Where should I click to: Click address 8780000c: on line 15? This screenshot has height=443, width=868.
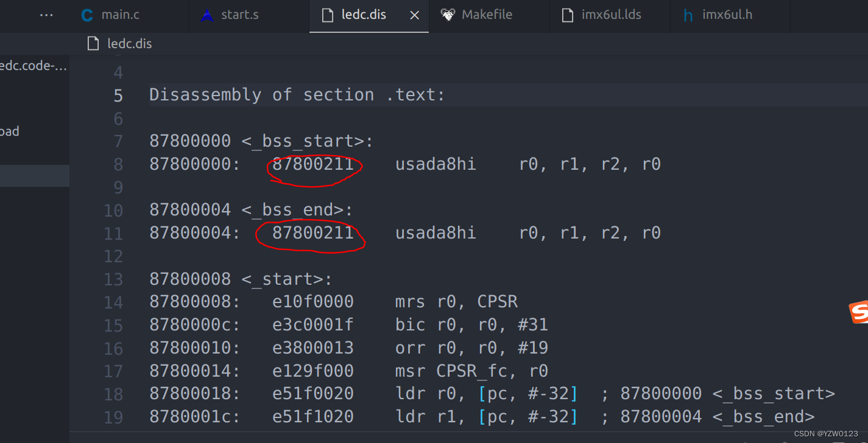[195, 325]
